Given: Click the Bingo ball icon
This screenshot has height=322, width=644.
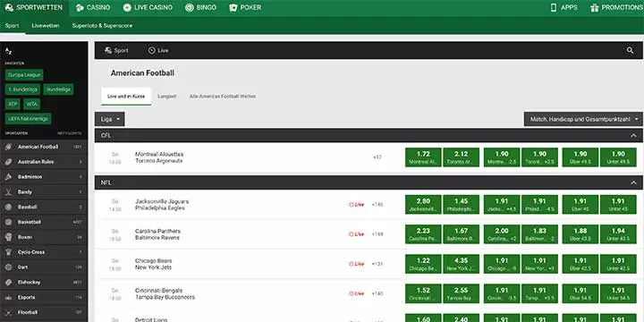Looking at the screenshot, I should point(190,7).
